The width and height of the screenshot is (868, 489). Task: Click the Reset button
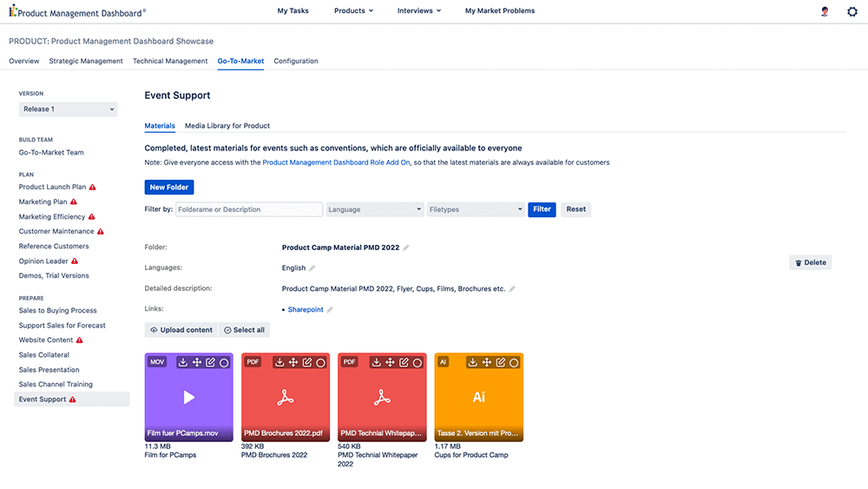click(x=575, y=209)
